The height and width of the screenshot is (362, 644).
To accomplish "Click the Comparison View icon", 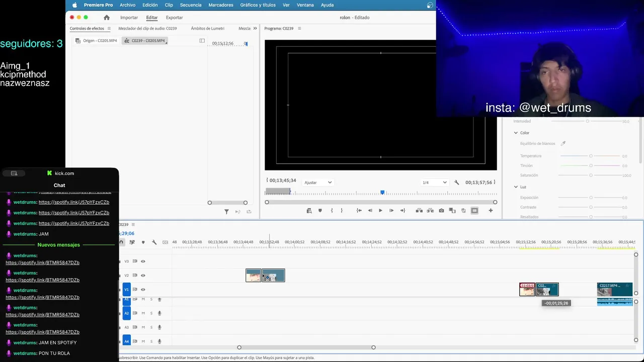I will tap(452, 211).
